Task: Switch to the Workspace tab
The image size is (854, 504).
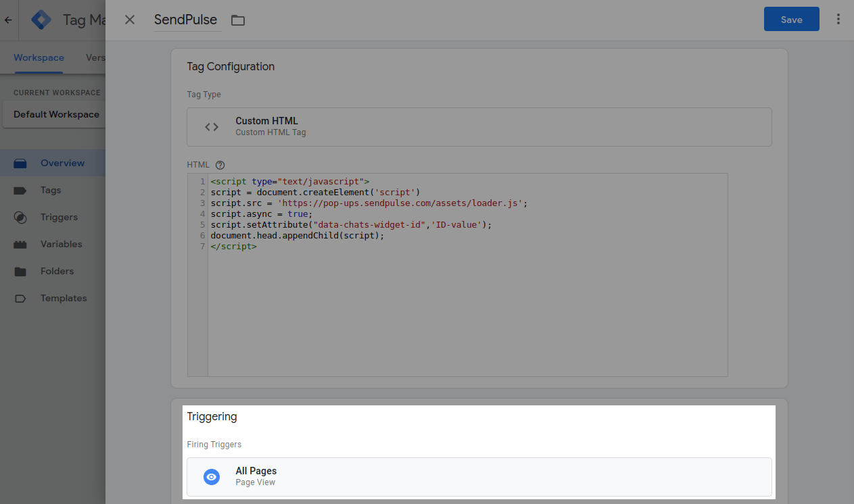Action: pyautogui.click(x=39, y=58)
